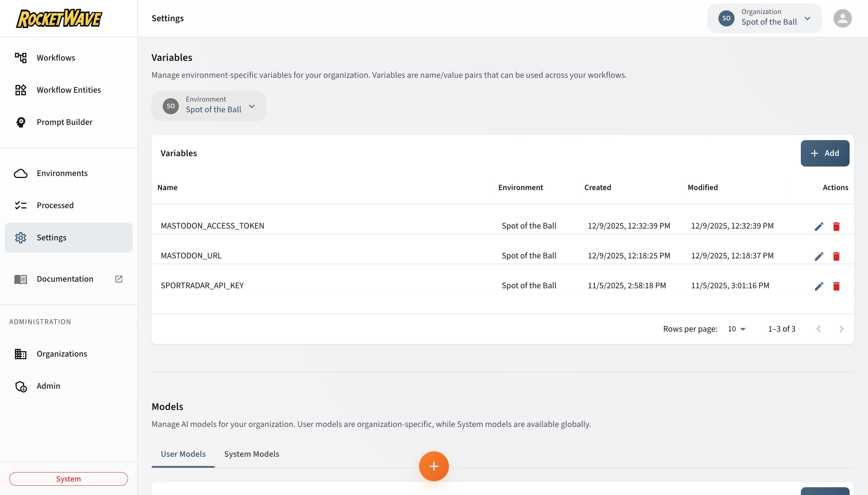
Task: Click the Settings gear icon in sidebar
Action: coord(21,237)
